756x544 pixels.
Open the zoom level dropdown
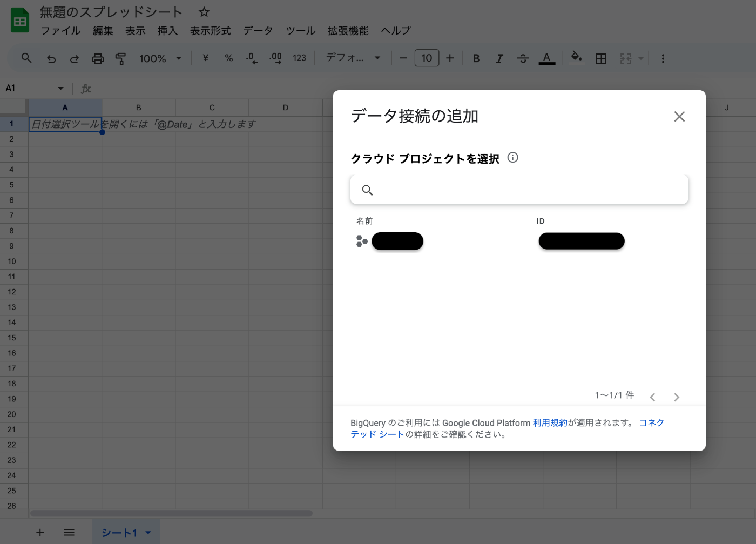[x=159, y=58]
